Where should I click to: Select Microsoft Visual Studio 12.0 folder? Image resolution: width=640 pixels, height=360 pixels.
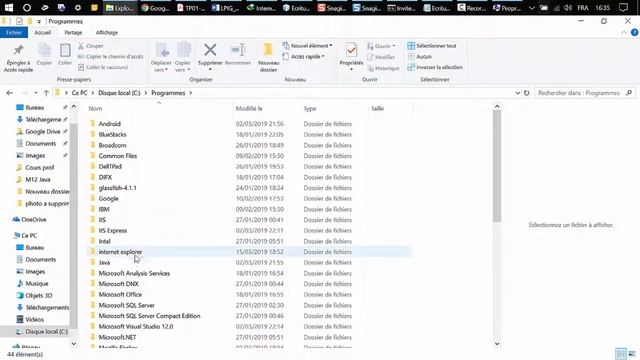click(136, 327)
